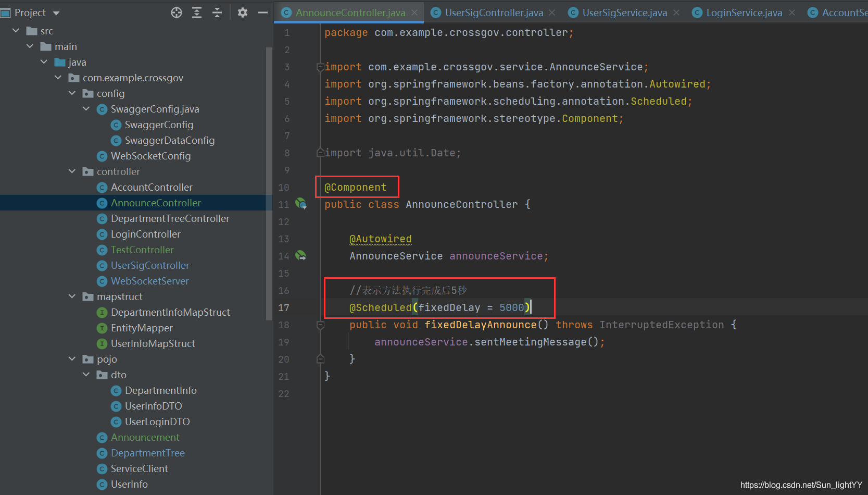Click the announceService field declaration
Viewport: 868px width, 495px height.
pos(496,256)
